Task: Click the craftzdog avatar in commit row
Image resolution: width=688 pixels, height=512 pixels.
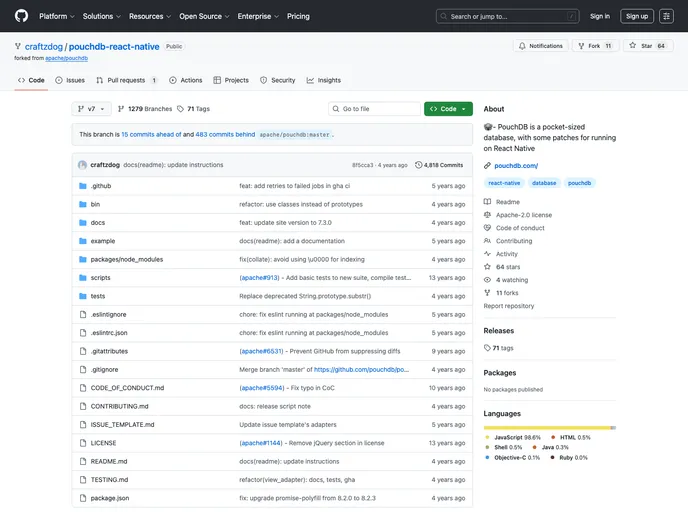Action: [x=82, y=165]
